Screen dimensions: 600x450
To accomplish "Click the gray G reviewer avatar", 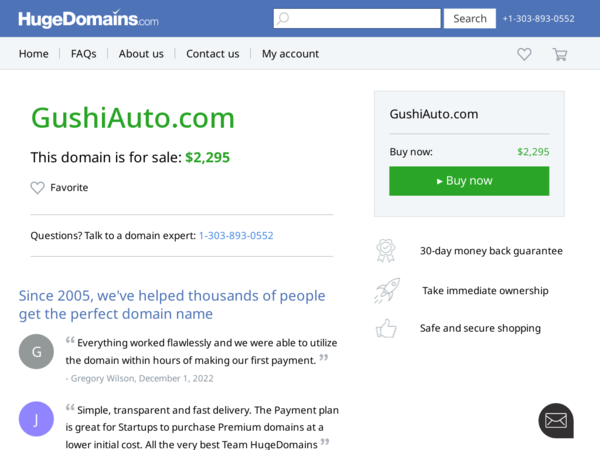I will tap(36, 352).
